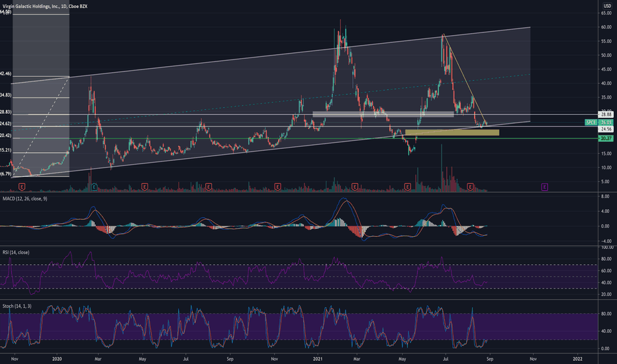Click the 55.00 price axis label
Image resolution: width=617 pixels, height=364 pixels.
click(606, 41)
